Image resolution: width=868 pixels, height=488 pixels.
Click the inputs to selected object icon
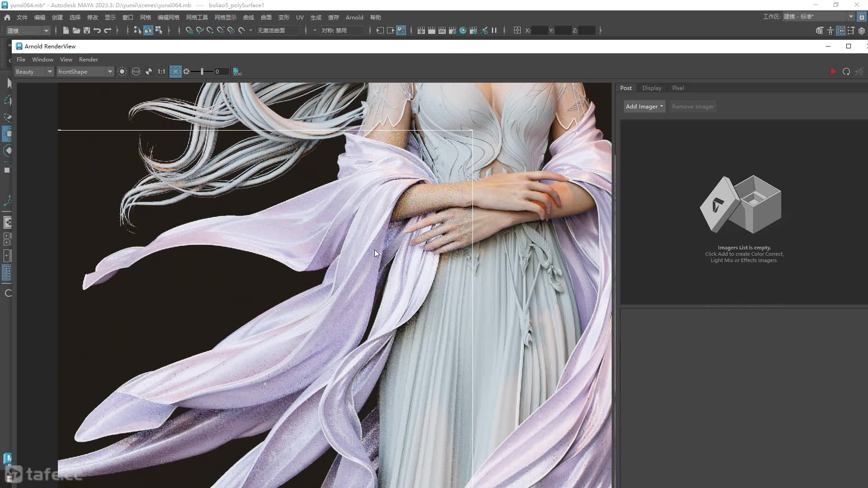pyautogui.click(x=380, y=30)
